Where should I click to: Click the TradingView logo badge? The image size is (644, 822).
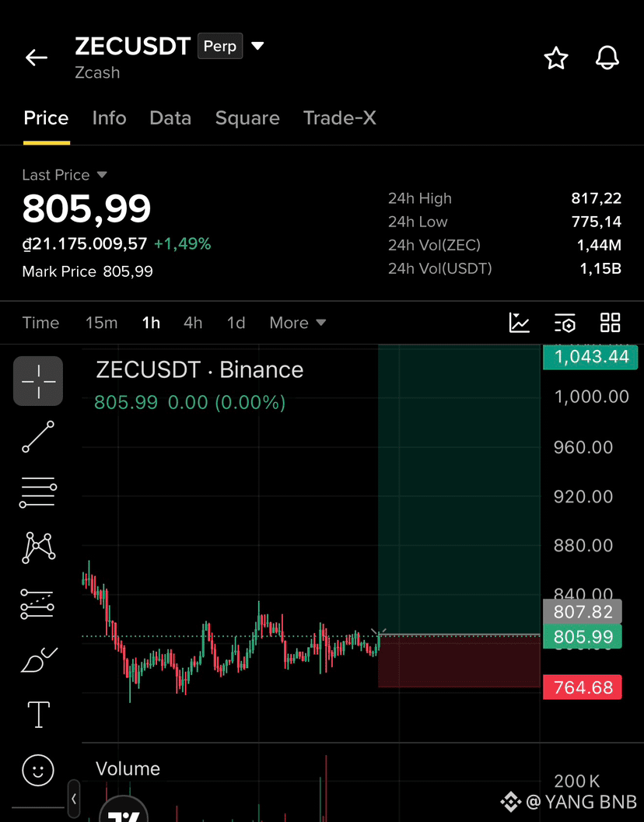pos(124,810)
